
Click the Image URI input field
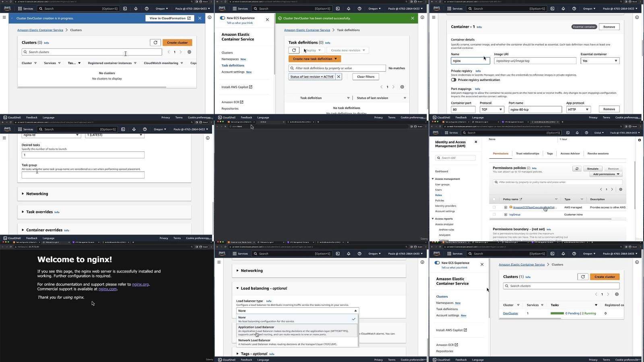click(535, 61)
